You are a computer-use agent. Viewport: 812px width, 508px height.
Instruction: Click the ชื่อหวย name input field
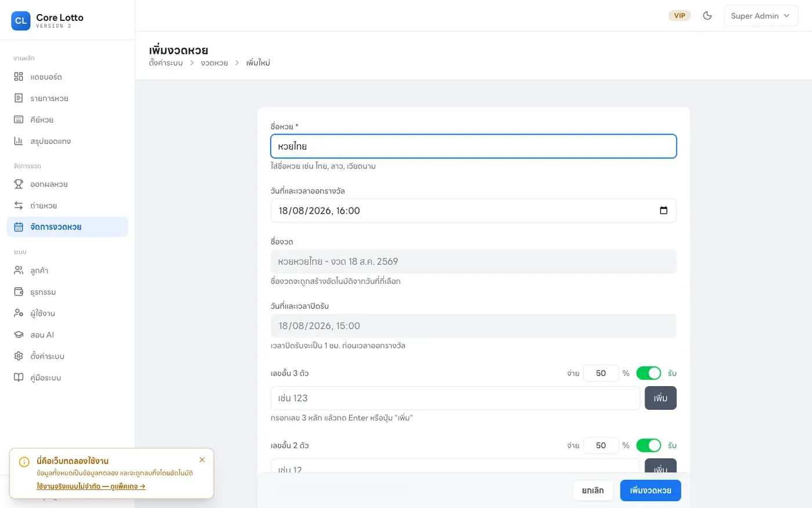point(473,146)
